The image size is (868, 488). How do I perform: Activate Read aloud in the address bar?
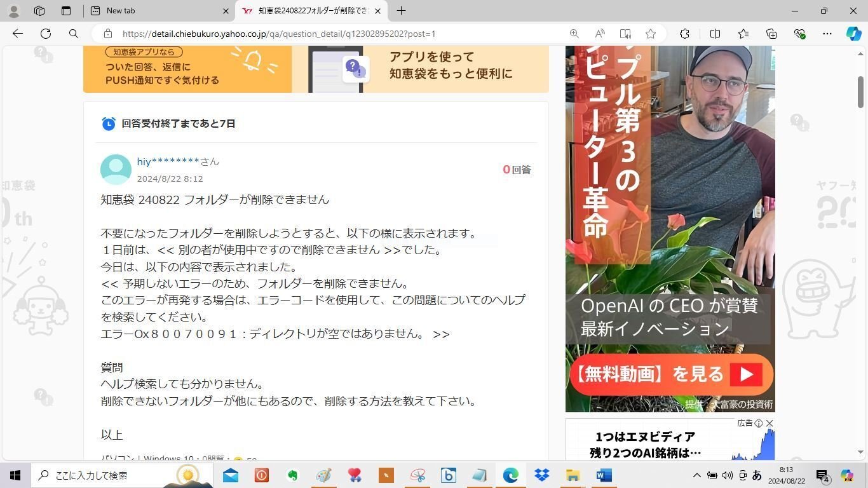(599, 34)
